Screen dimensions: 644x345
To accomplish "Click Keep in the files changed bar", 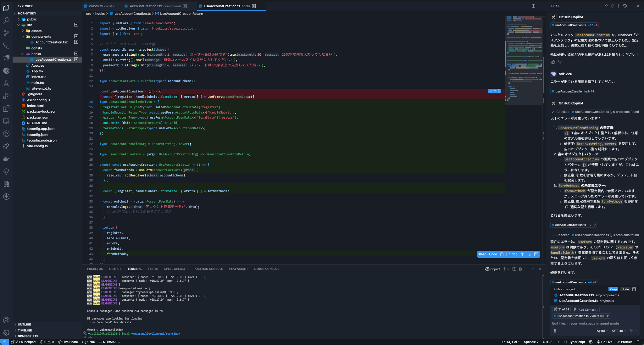I will [x=613, y=289].
